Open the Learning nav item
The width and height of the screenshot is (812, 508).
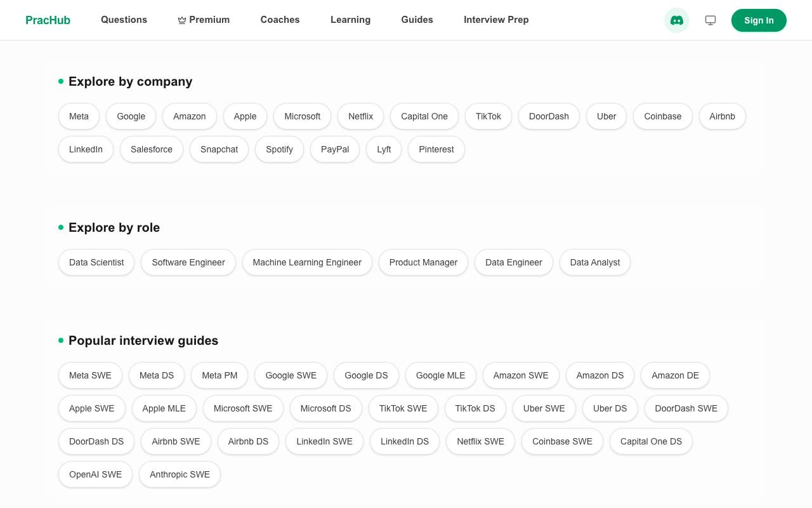350,20
